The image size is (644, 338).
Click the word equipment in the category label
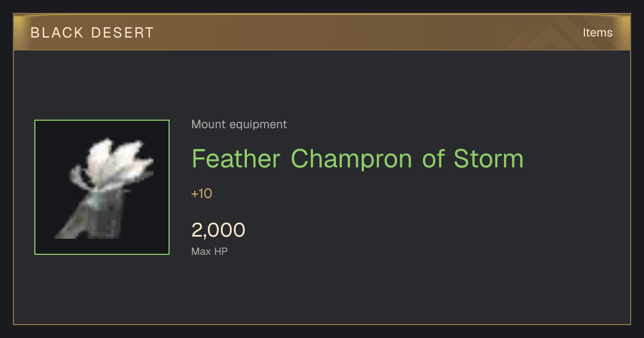[x=258, y=125]
